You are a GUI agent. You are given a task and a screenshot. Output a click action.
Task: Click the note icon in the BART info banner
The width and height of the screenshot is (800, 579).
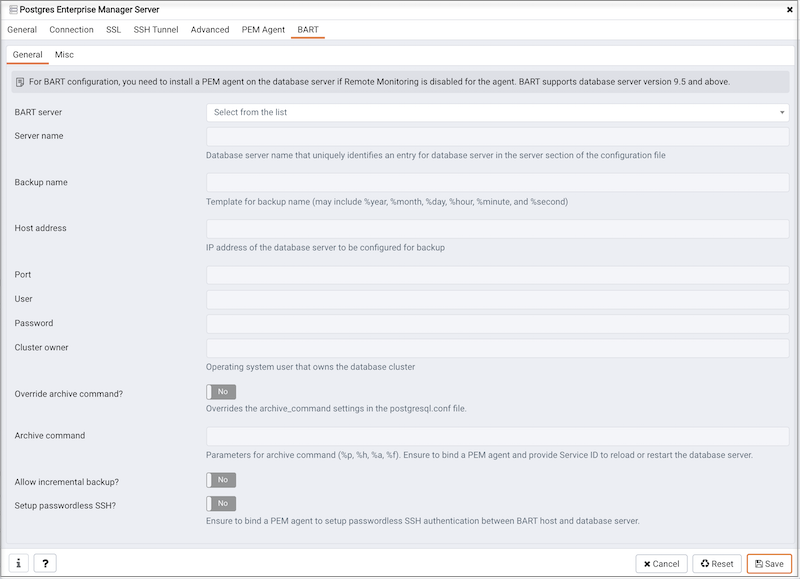pos(20,82)
